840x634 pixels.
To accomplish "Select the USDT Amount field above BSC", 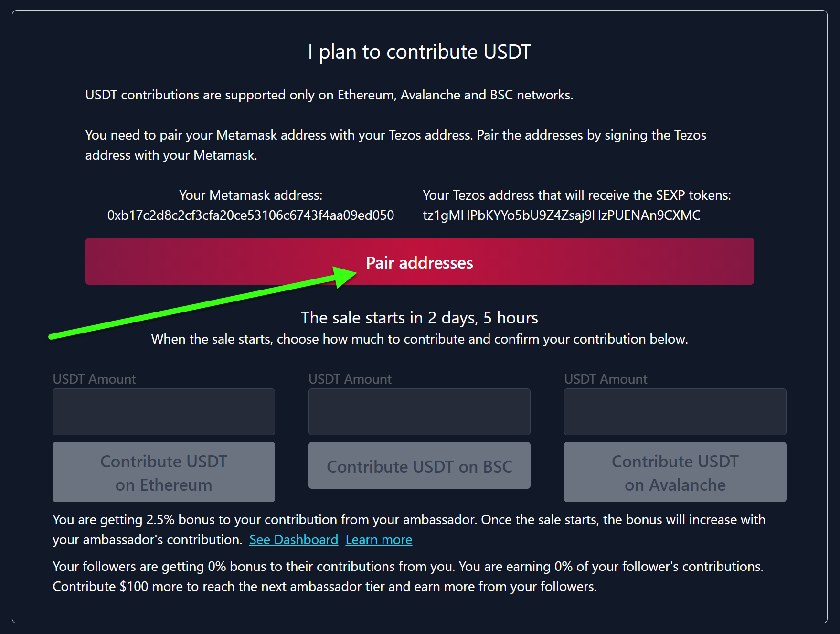I will [419, 412].
